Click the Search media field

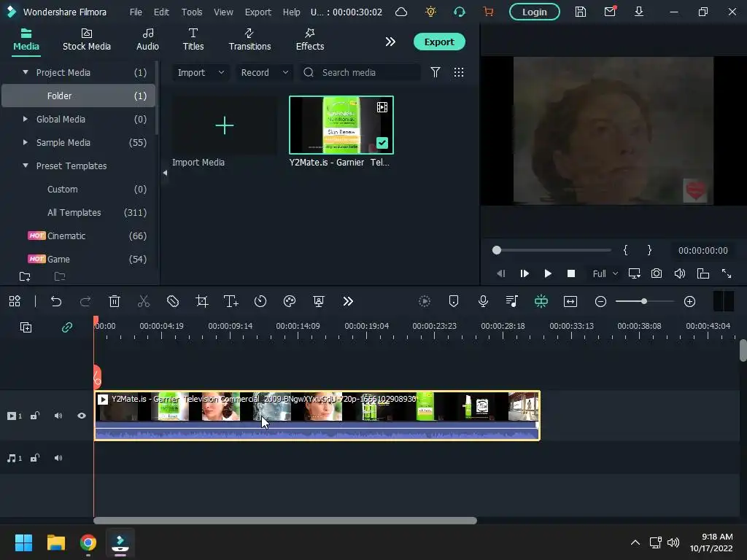pos(360,72)
